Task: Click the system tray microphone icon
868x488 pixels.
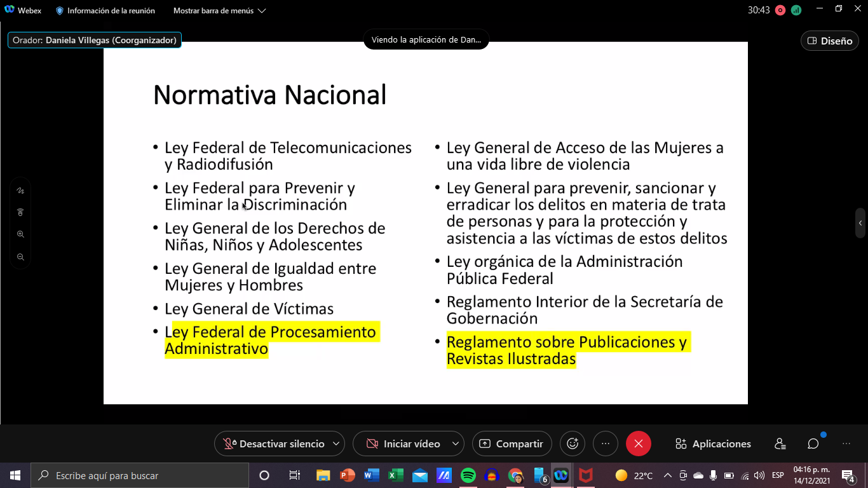Action: pos(714,475)
